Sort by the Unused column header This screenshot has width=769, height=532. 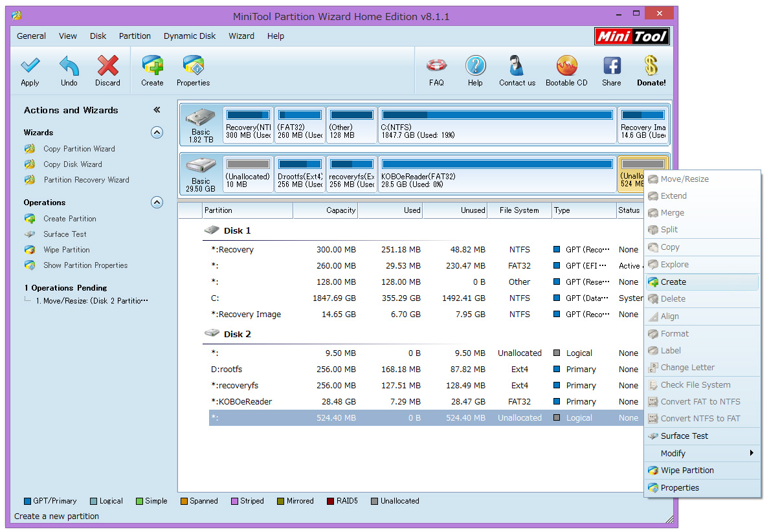tap(455, 210)
